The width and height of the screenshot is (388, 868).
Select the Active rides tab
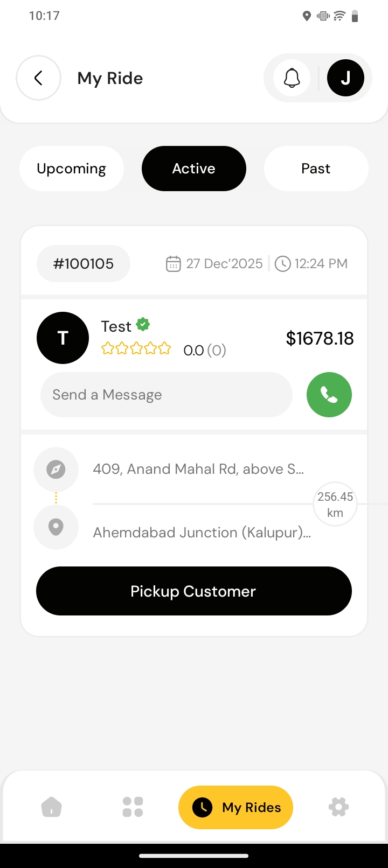194,169
